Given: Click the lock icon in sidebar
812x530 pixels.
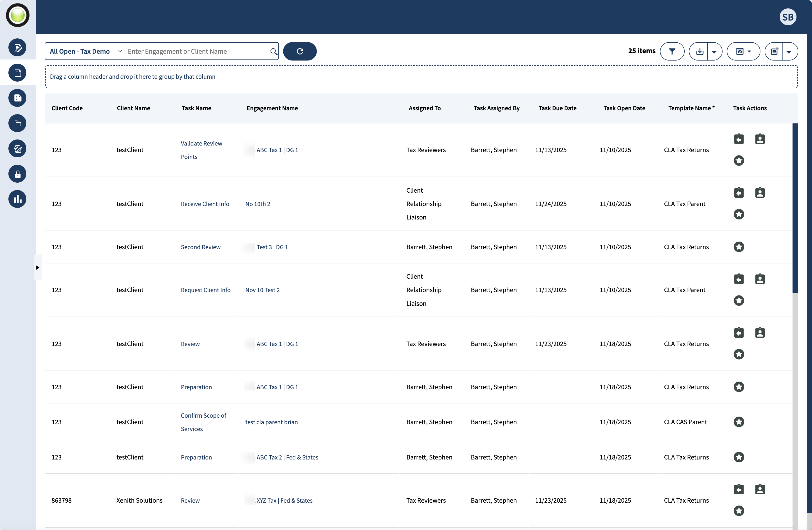Looking at the screenshot, I should point(17,174).
